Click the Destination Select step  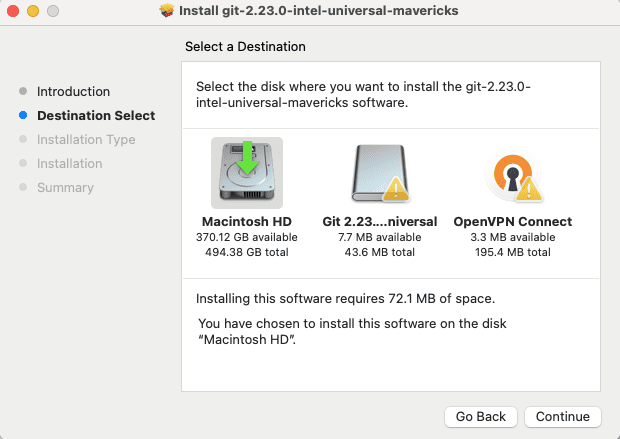[96, 116]
